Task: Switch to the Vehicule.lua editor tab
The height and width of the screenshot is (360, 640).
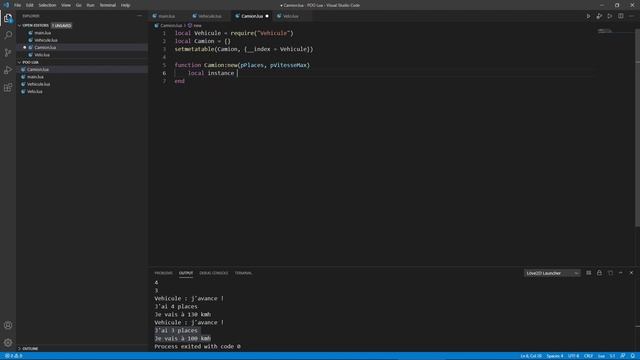Action: tap(209, 16)
